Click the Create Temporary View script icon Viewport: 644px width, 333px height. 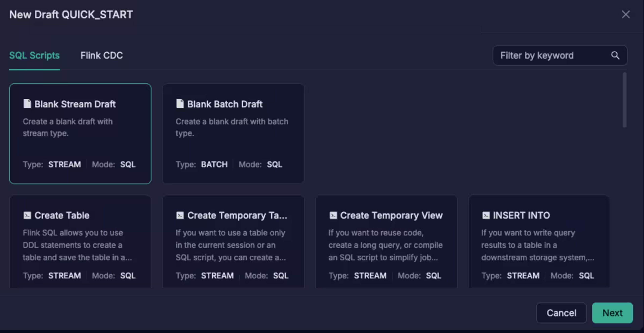[333, 215]
